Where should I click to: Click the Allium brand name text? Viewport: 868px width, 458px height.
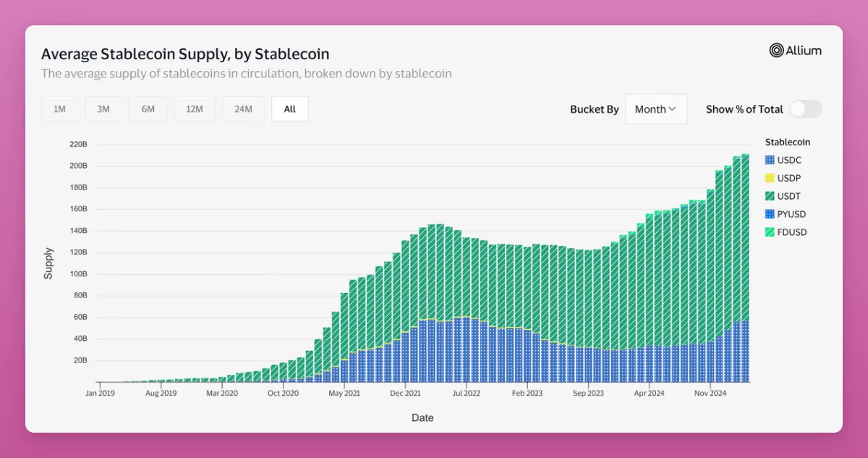[804, 50]
